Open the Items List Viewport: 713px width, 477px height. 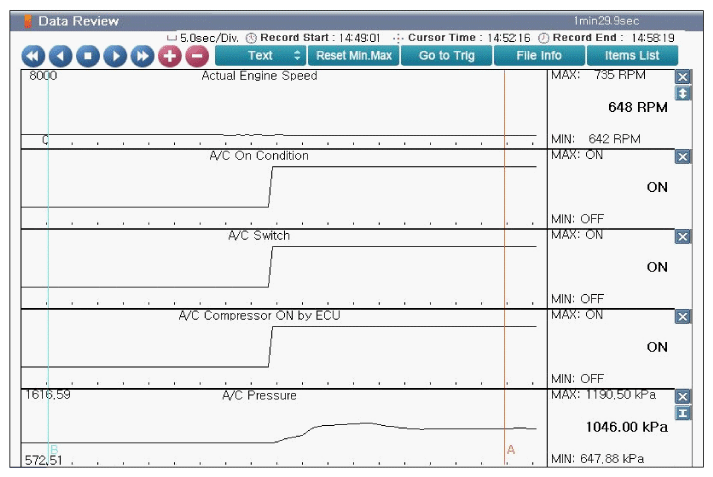pos(631,56)
